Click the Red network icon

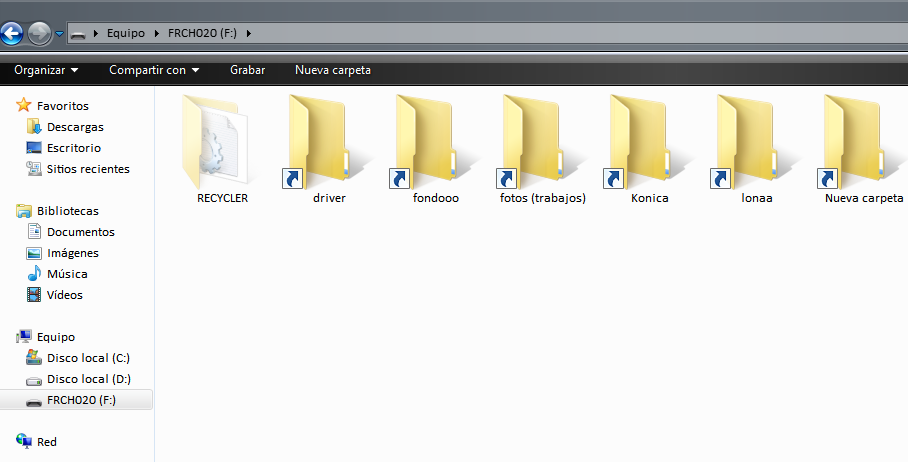24,441
